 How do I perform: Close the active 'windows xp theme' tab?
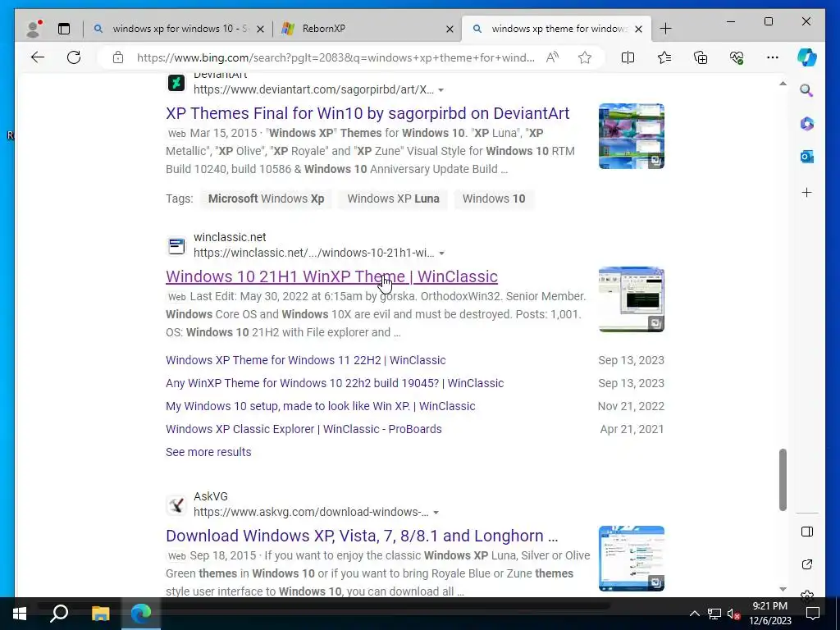[x=638, y=29]
